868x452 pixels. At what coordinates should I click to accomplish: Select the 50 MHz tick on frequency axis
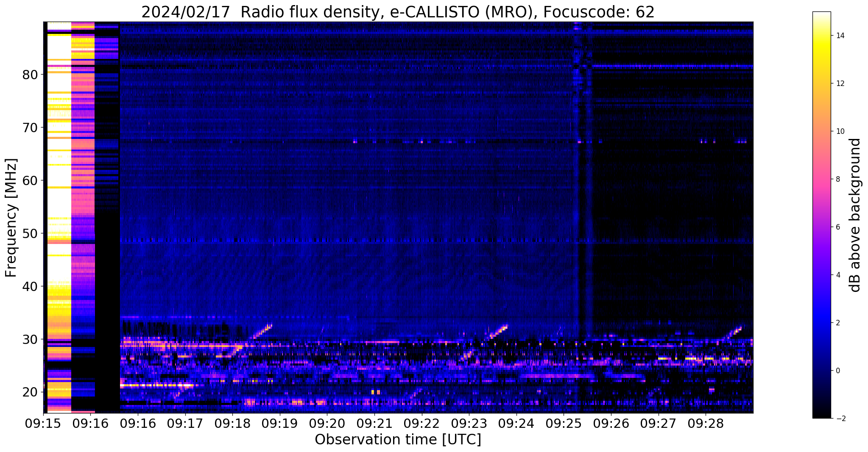coord(31,233)
